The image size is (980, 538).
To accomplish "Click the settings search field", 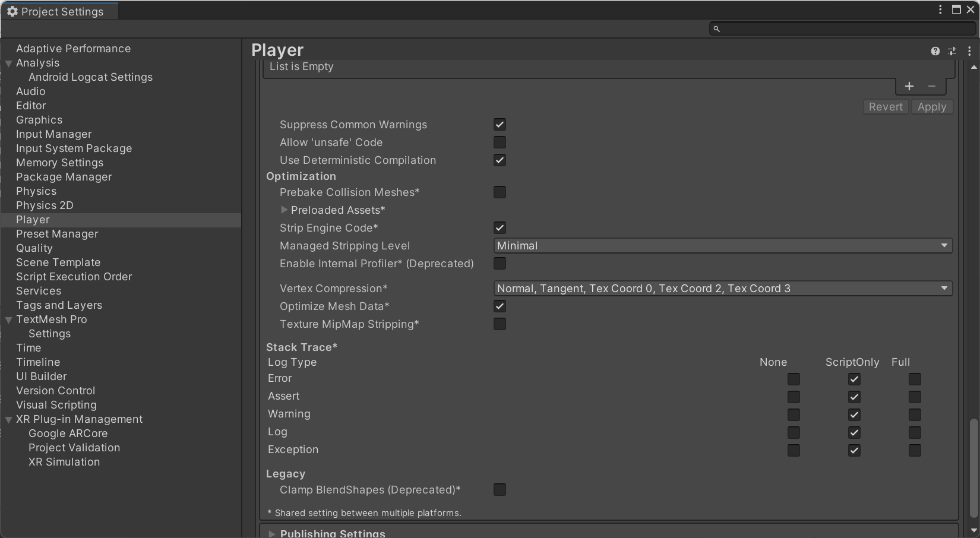I will click(843, 29).
